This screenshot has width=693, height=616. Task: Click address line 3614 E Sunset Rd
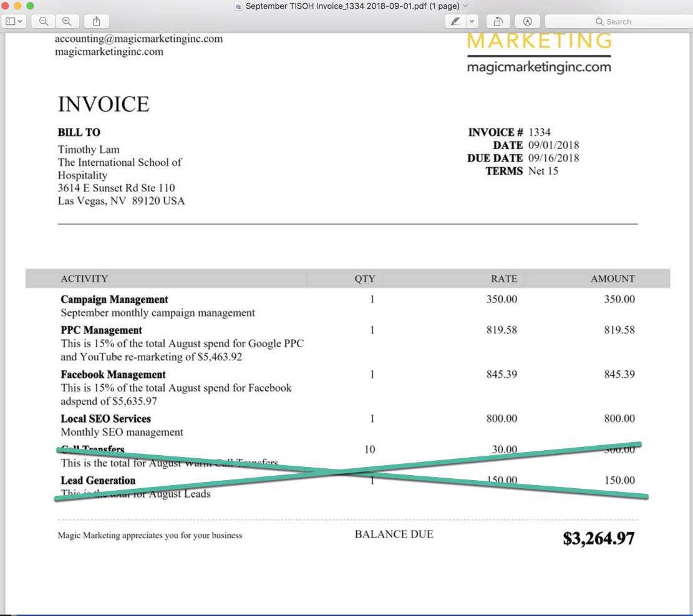[116, 188]
